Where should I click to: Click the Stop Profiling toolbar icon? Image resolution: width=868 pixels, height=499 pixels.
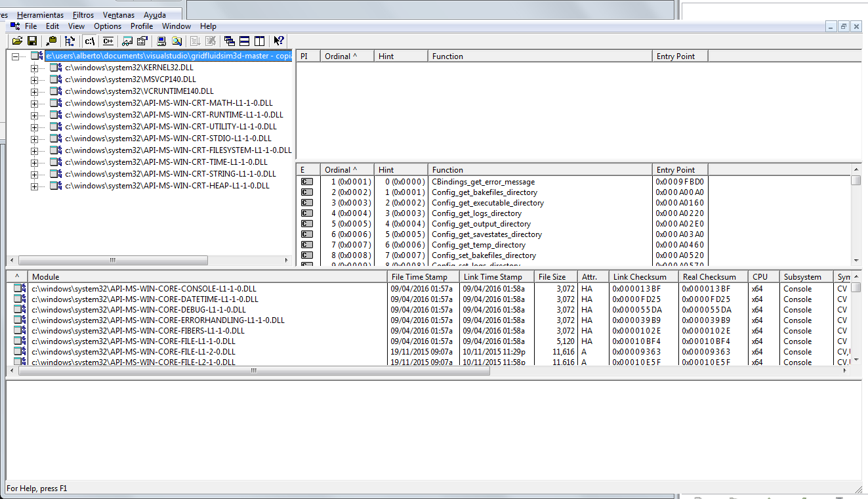211,41
